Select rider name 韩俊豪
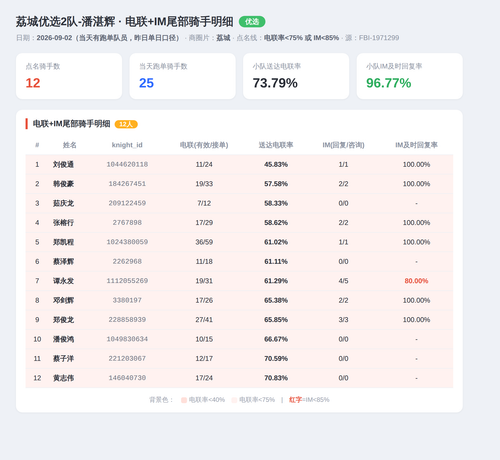This screenshot has height=460, width=500. (63, 184)
